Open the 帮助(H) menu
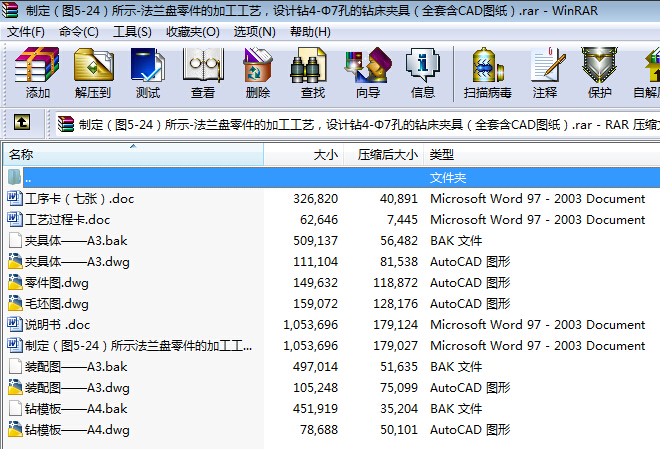 [310, 32]
